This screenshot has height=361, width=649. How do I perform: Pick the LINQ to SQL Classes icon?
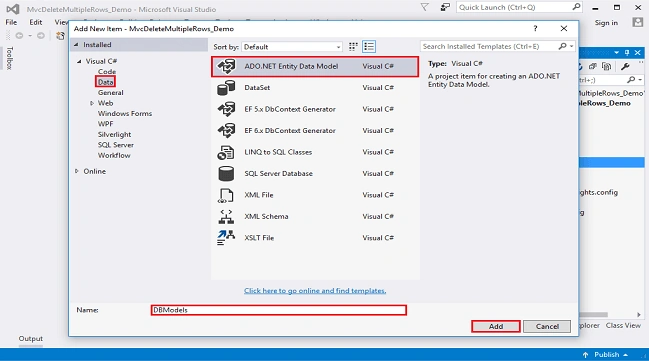[x=226, y=152]
